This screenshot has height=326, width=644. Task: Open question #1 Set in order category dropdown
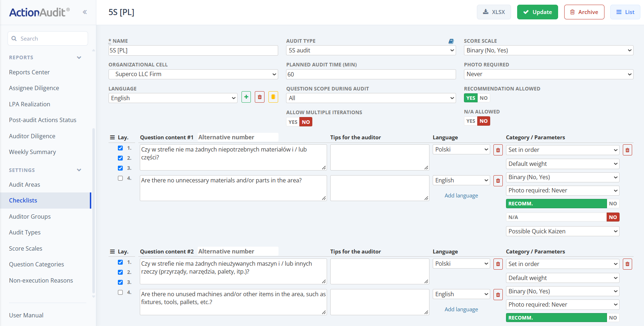563,150
